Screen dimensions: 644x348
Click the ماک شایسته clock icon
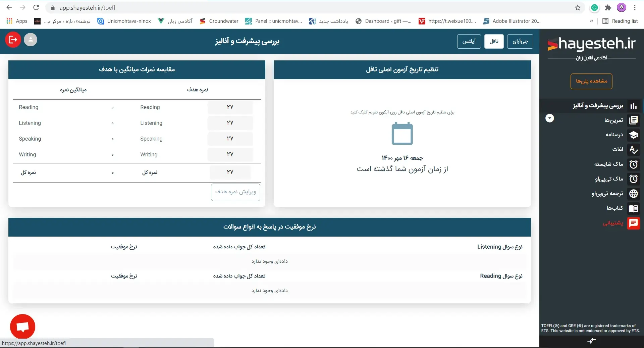[x=634, y=164]
